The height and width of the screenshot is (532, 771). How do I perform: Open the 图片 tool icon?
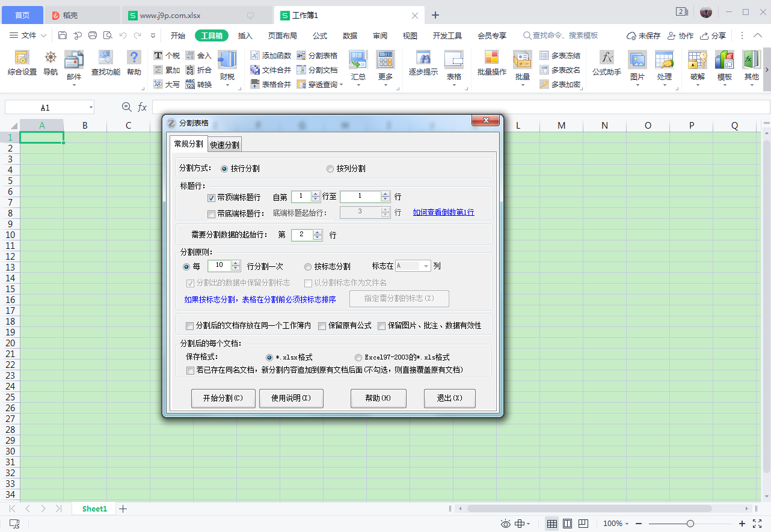(x=637, y=69)
